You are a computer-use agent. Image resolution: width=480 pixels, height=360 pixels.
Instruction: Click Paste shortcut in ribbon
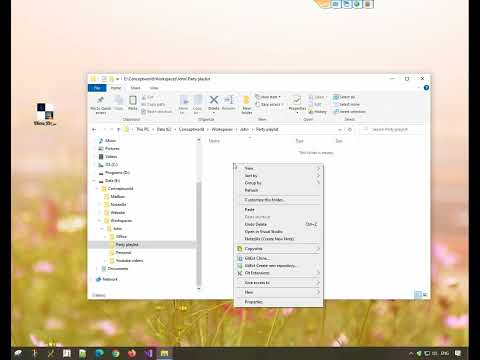[x=157, y=112]
